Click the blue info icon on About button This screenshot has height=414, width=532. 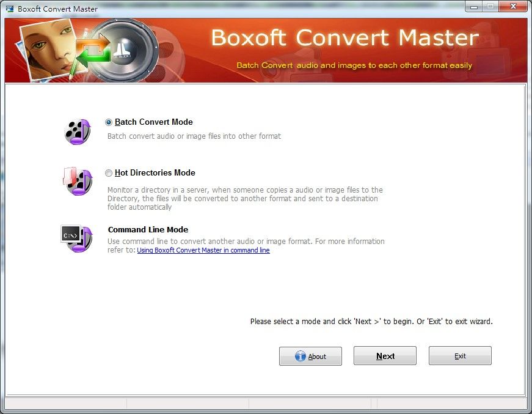click(x=301, y=357)
